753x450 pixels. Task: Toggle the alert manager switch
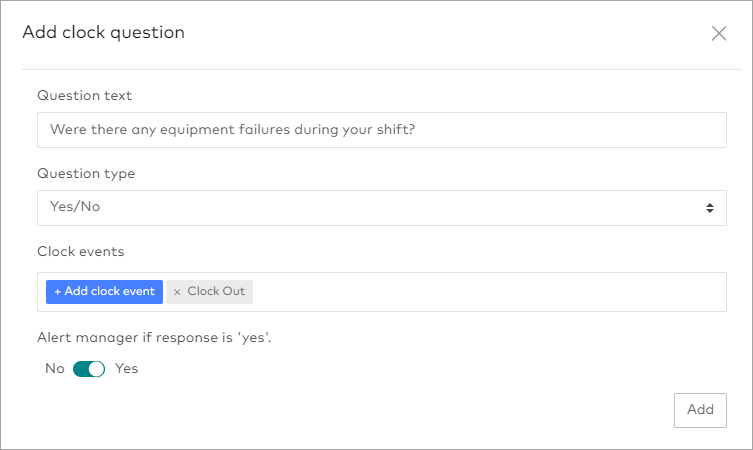tap(89, 369)
